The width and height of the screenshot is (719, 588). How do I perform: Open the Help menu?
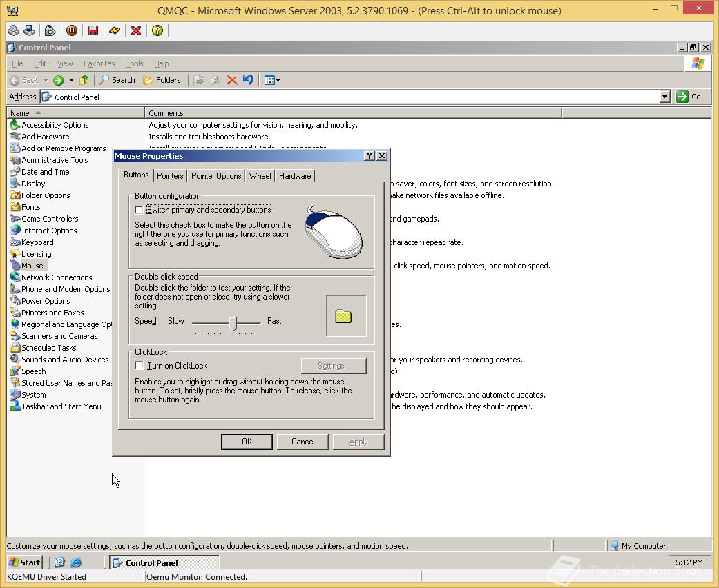point(161,63)
